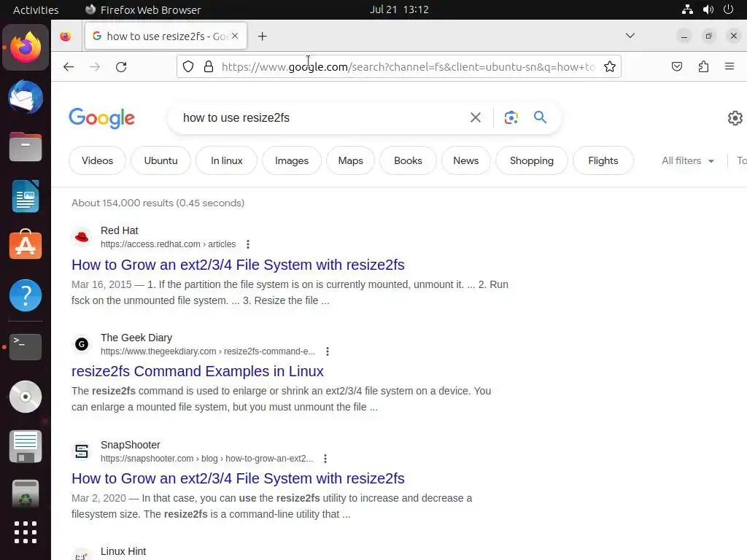Click the Linux Hint result source
Image resolution: width=747 pixels, height=560 pixels.
click(x=123, y=551)
